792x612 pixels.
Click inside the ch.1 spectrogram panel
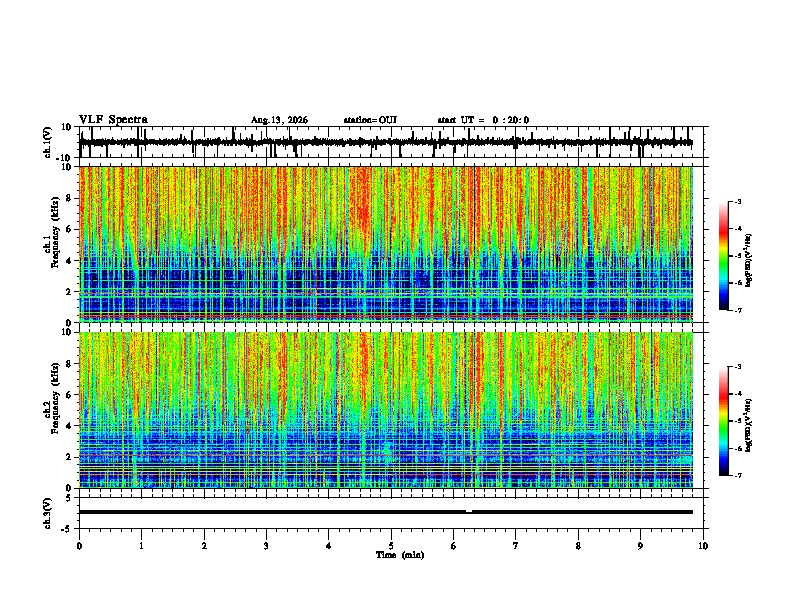pyautogui.click(x=386, y=244)
